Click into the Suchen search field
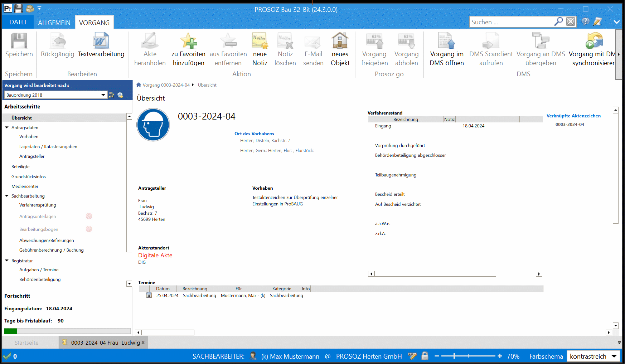Screen dimensions: 625x364 coord(512,22)
